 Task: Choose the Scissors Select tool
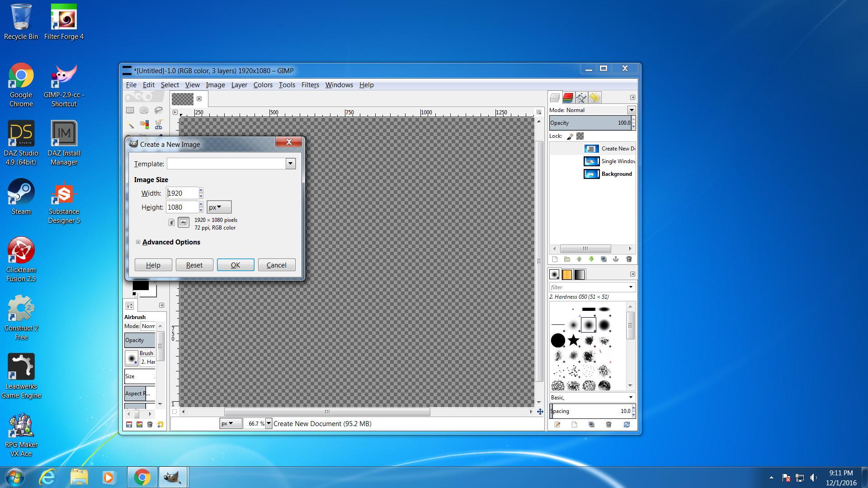click(159, 124)
